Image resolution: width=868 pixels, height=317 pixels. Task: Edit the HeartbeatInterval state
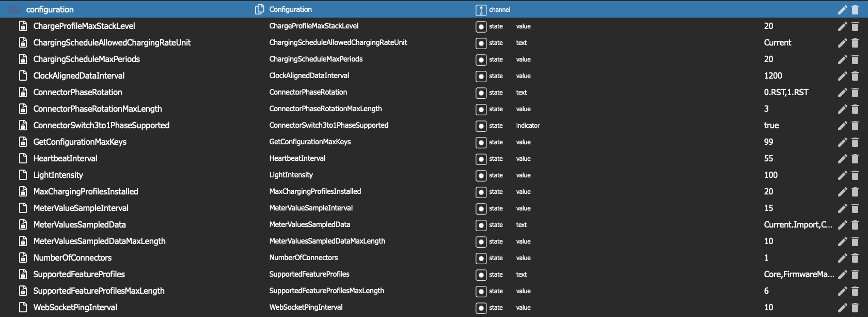842,159
